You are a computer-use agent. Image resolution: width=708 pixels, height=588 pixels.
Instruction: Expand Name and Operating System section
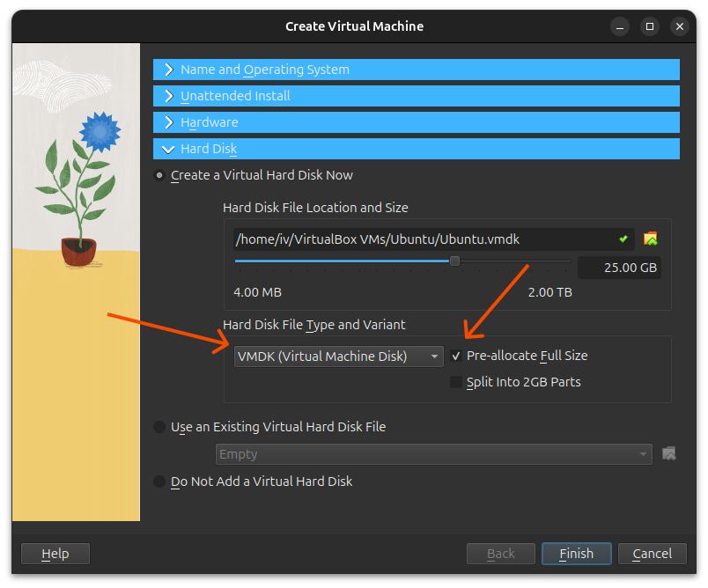click(x=416, y=70)
